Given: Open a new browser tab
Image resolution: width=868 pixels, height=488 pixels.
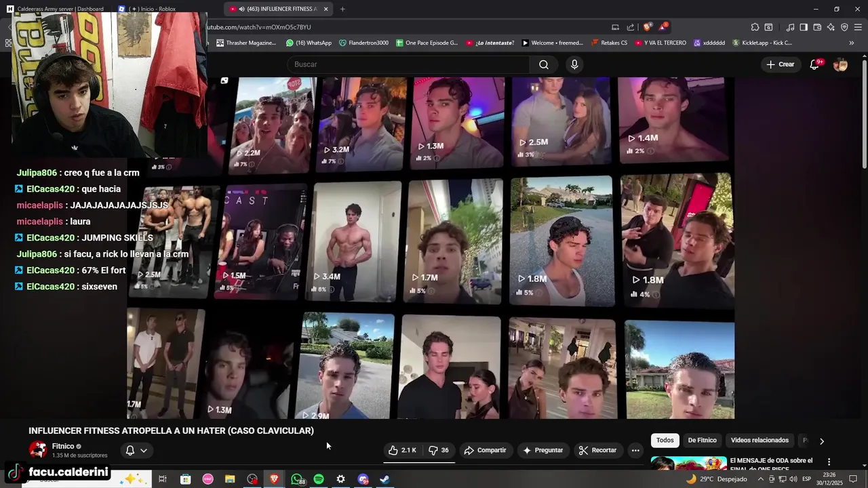Looking at the screenshot, I should pos(342,9).
